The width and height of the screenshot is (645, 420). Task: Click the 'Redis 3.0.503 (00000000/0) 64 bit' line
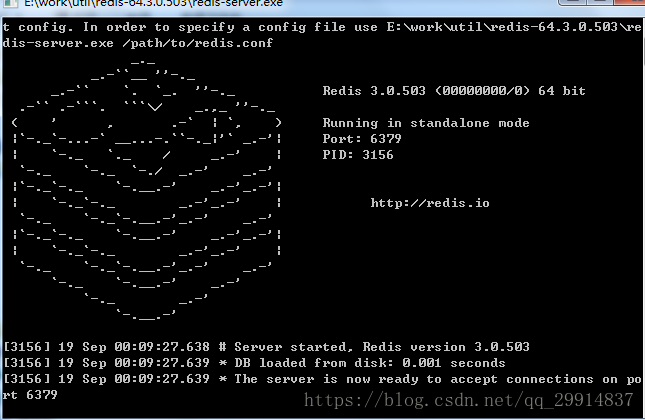pos(454,91)
